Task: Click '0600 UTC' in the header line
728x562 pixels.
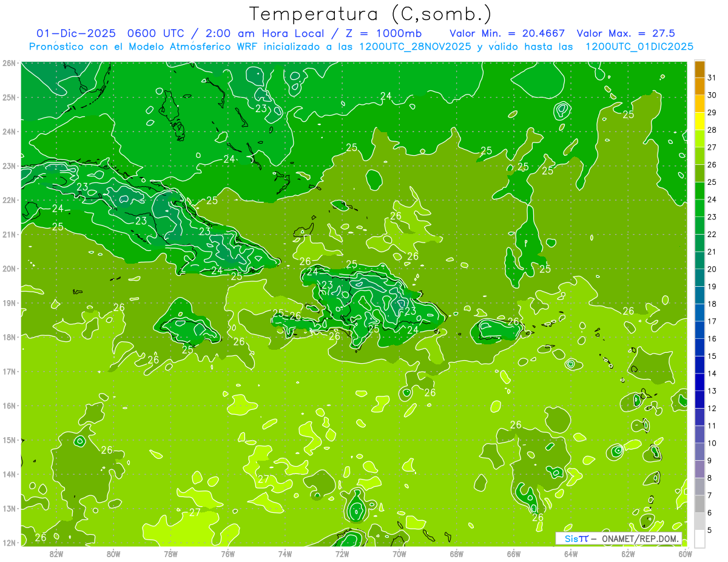Action: (155, 33)
